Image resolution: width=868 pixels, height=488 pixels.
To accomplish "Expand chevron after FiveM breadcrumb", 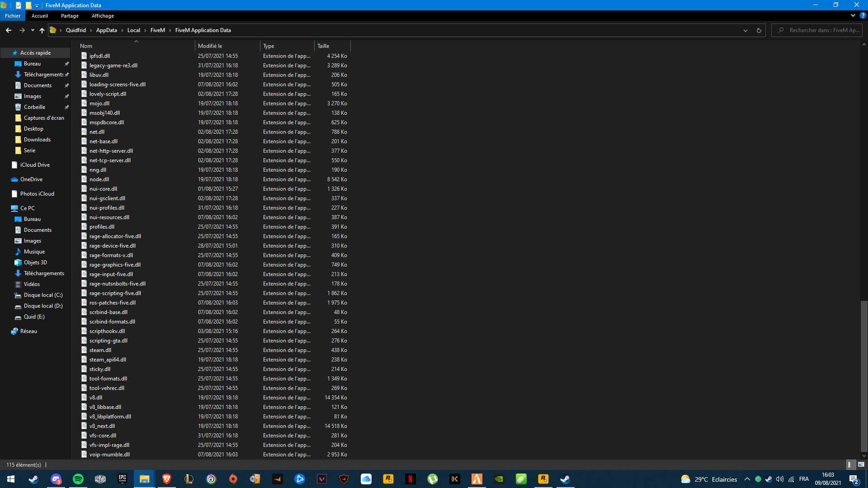I will (170, 30).
